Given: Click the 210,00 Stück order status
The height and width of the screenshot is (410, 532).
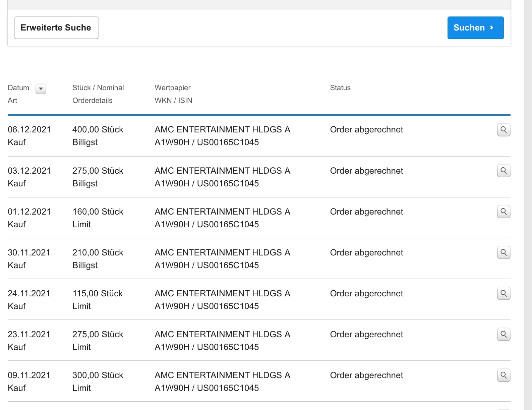Looking at the screenshot, I should coord(366,252).
